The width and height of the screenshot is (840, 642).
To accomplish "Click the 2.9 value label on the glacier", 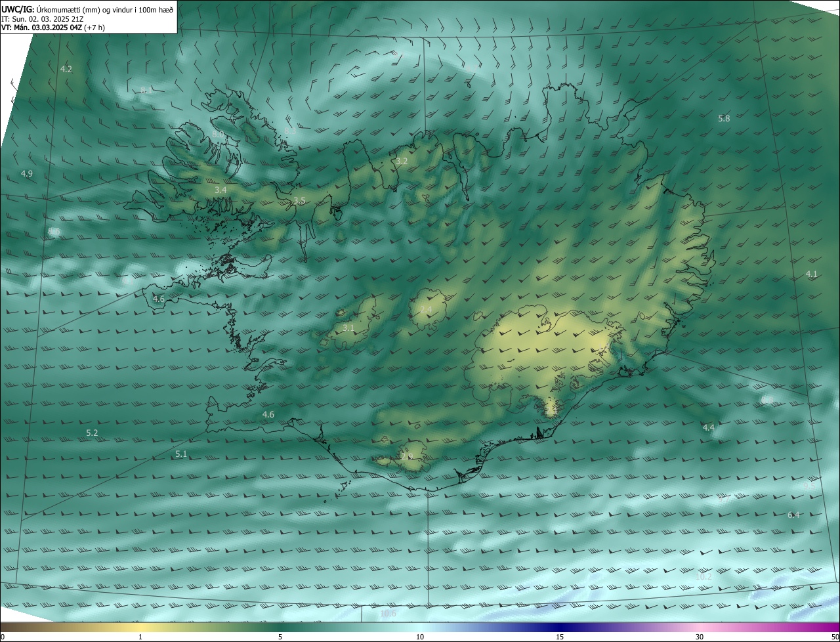I will pyautogui.click(x=407, y=456).
